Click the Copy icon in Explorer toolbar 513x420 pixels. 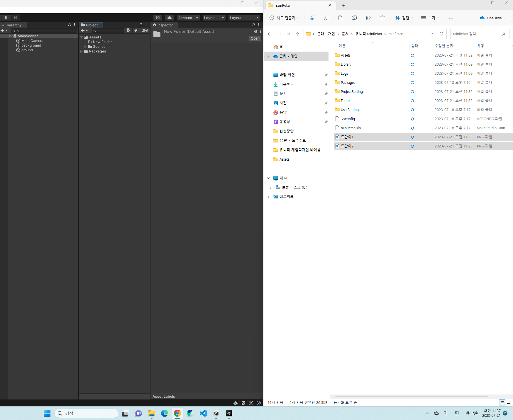coord(326,18)
